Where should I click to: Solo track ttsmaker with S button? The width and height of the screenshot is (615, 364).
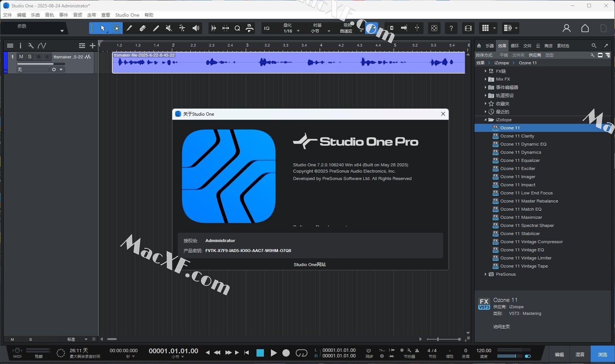pos(30,57)
